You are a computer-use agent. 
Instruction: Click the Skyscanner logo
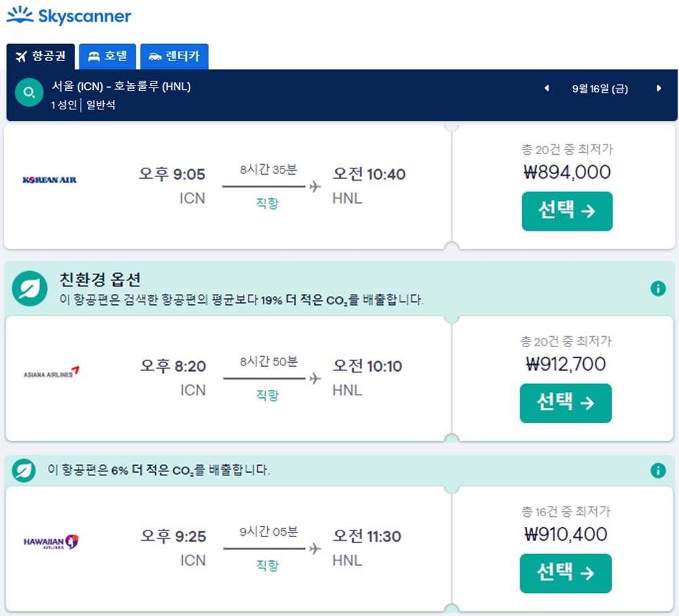[68, 16]
